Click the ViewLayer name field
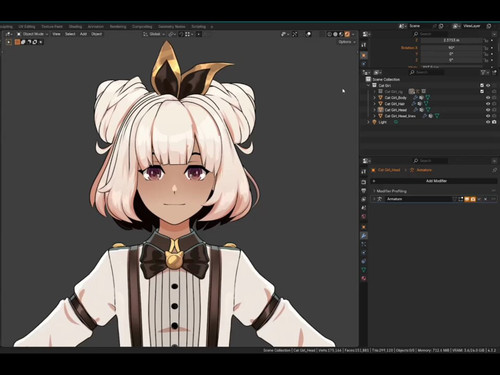This screenshot has height=375, width=500. click(x=473, y=26)
